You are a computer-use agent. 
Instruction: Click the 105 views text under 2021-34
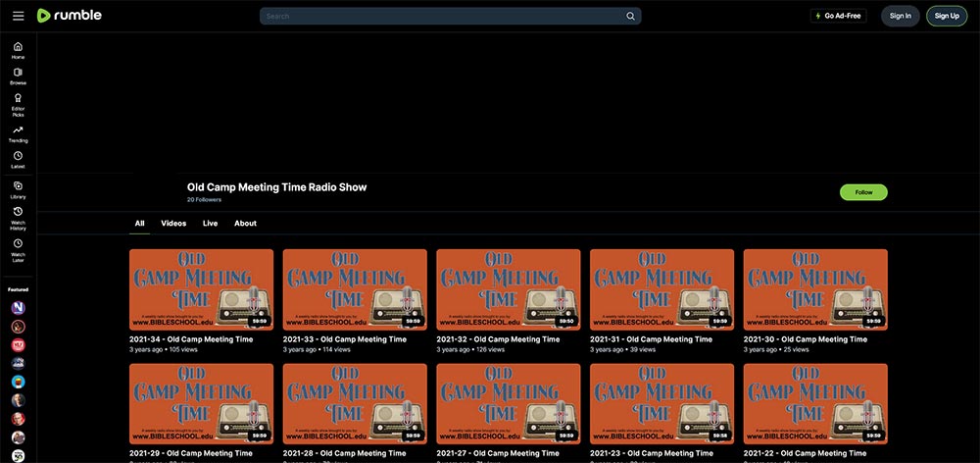pyautogui.click(x=183, y=350)
